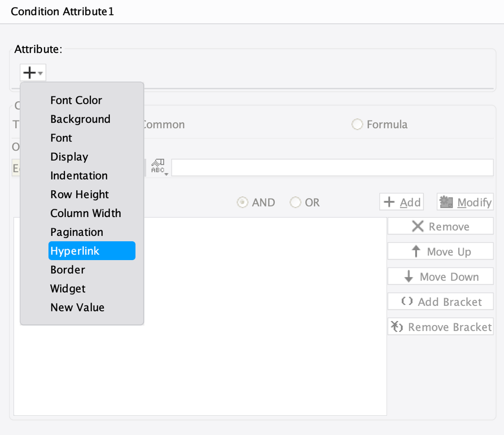The image size is (504, 435).
Task: Select the AND logic option
Action: point(242,202)
